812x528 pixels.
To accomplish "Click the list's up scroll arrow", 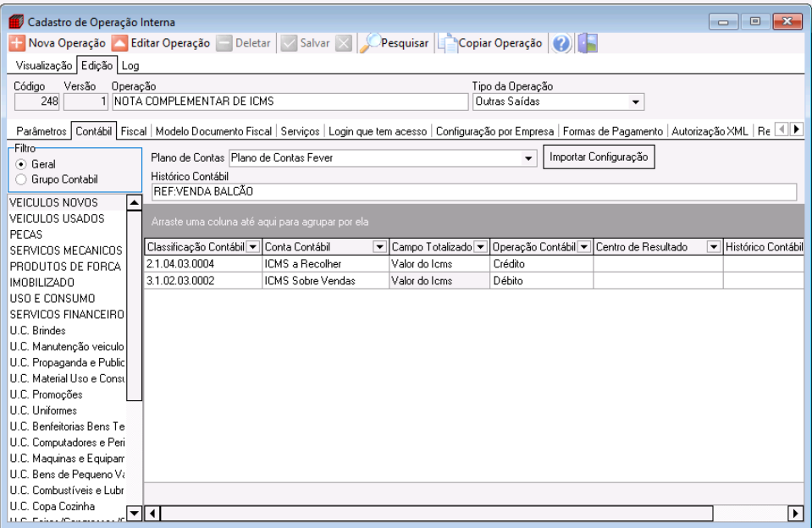I will coord(134,202).
